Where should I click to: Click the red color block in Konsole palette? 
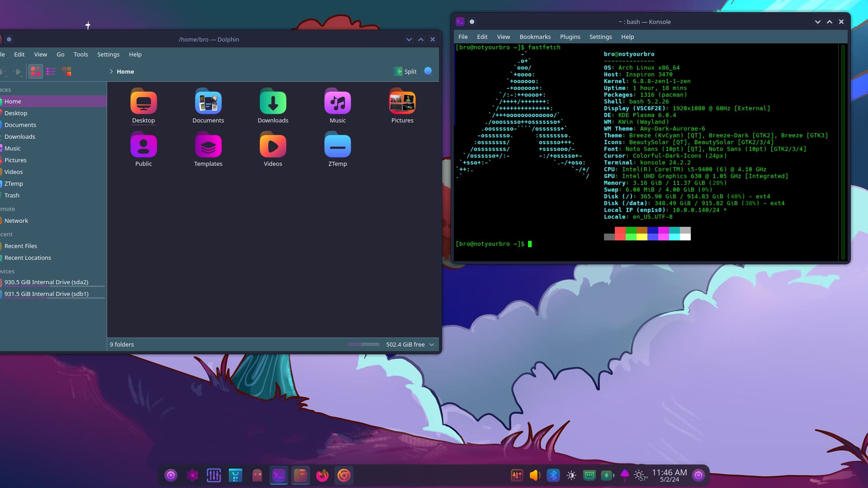pyautogui.click(x=620, y=230)
